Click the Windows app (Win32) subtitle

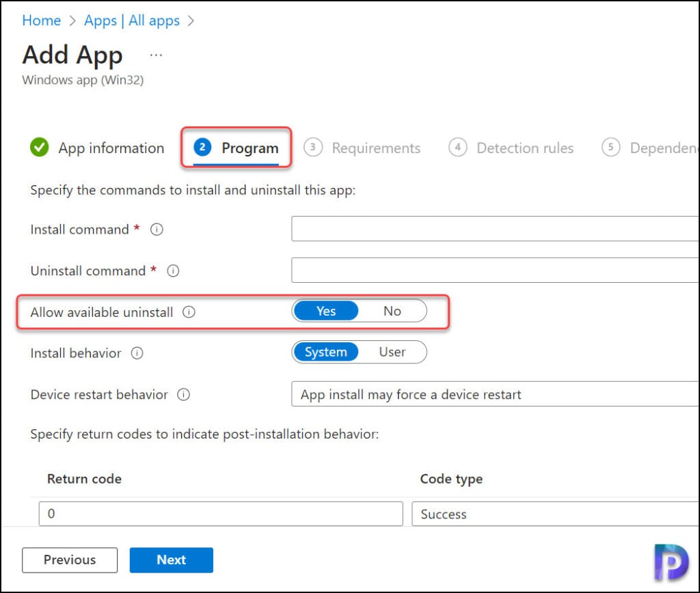(83, 80)
